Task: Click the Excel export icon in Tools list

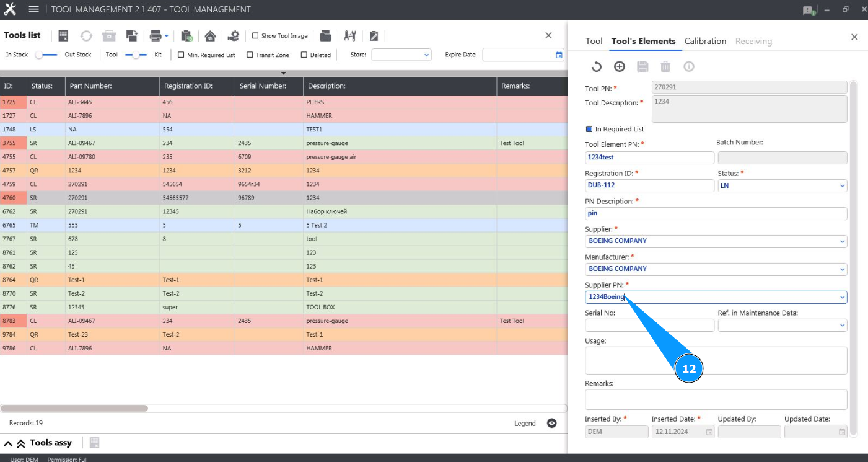Action: click(63, 36)
